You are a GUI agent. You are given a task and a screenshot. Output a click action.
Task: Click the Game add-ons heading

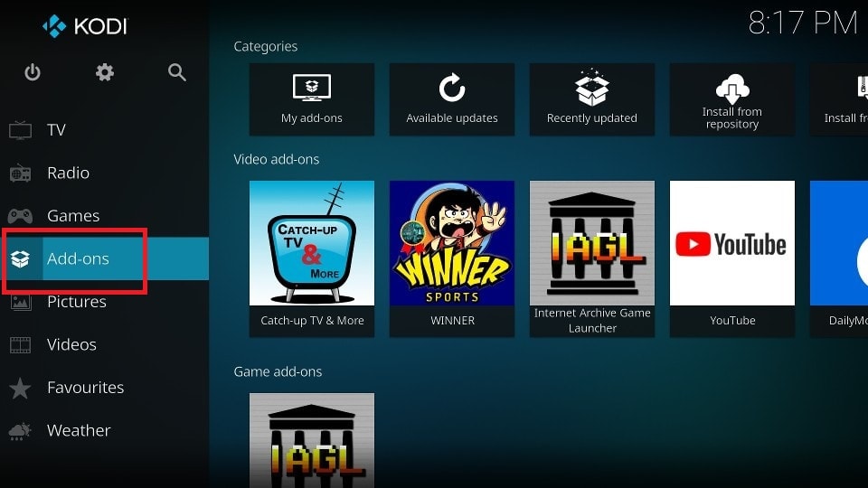(278, 371)
